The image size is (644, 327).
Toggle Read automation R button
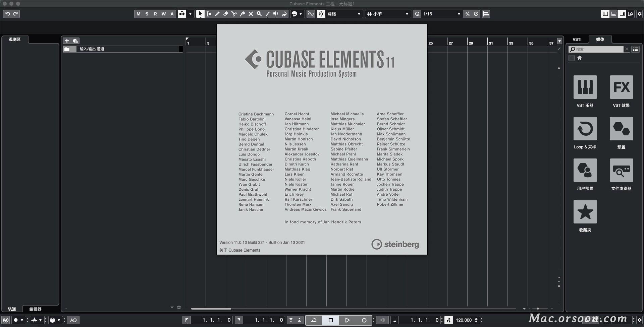155,14
